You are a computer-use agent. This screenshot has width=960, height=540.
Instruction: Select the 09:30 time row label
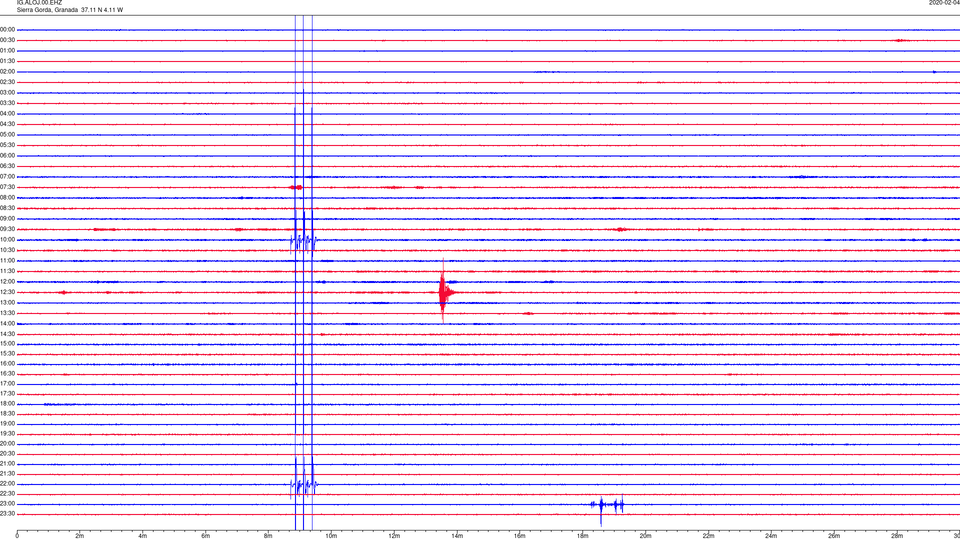click(7, 229)
